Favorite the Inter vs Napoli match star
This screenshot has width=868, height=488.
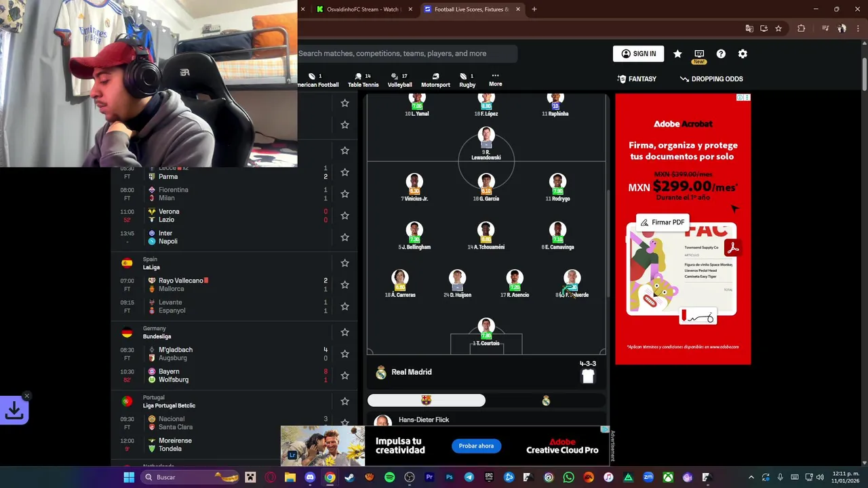tap(344, 237)
